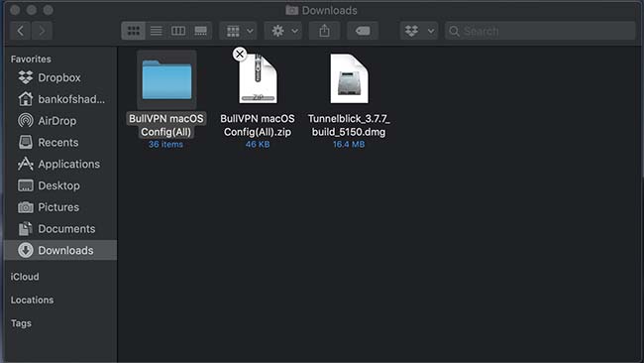This screenshot has height=363, width=644.
Task: Click the '36 items' label
Action: click(x=165, y=144)
